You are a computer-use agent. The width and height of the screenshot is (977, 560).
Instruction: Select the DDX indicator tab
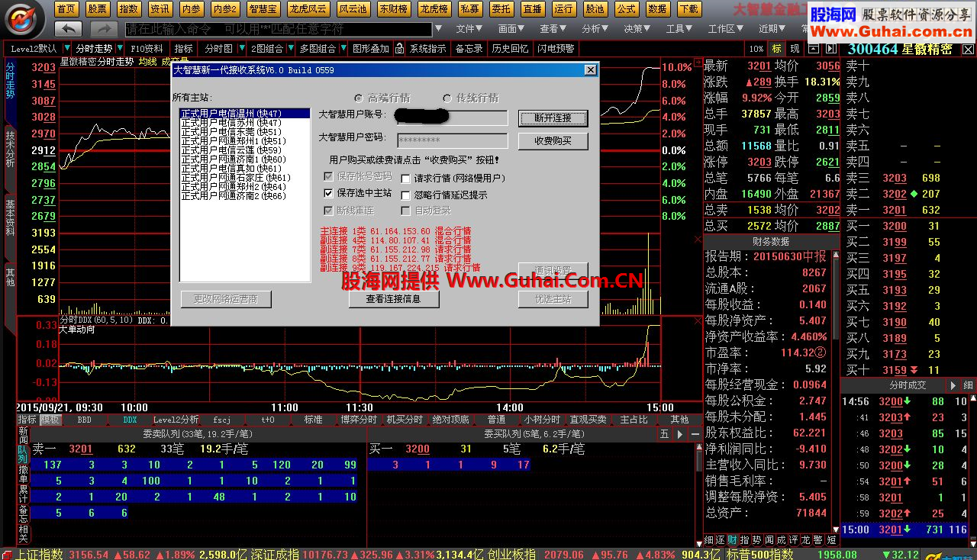point(130,420)
